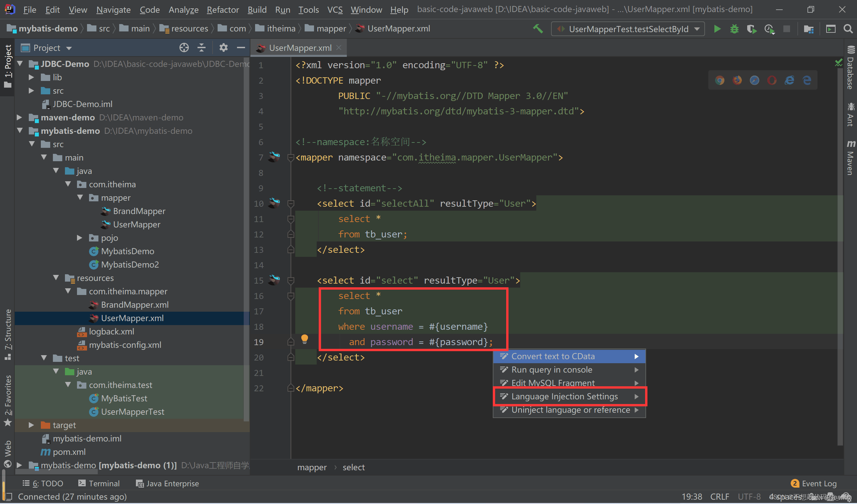857x504 pixels.
Task: Click the CRLF line separator status
Action: point(720,497)
